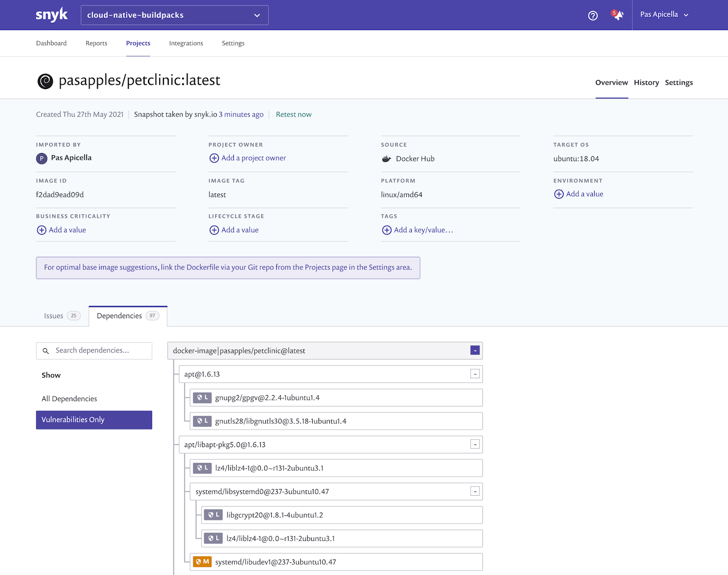Switch to the project History tab
Viewport: 728px width, 575px height.
[647, 82]
